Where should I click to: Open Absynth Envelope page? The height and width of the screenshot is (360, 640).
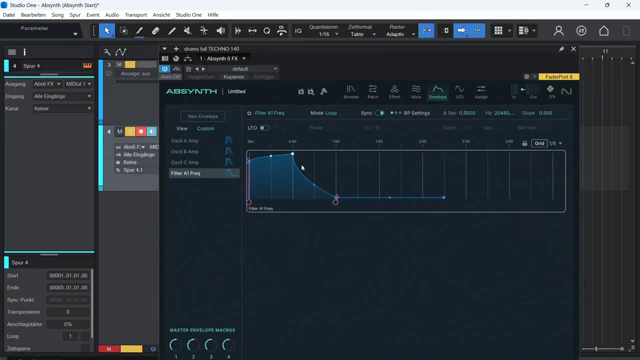coord(438,92)
